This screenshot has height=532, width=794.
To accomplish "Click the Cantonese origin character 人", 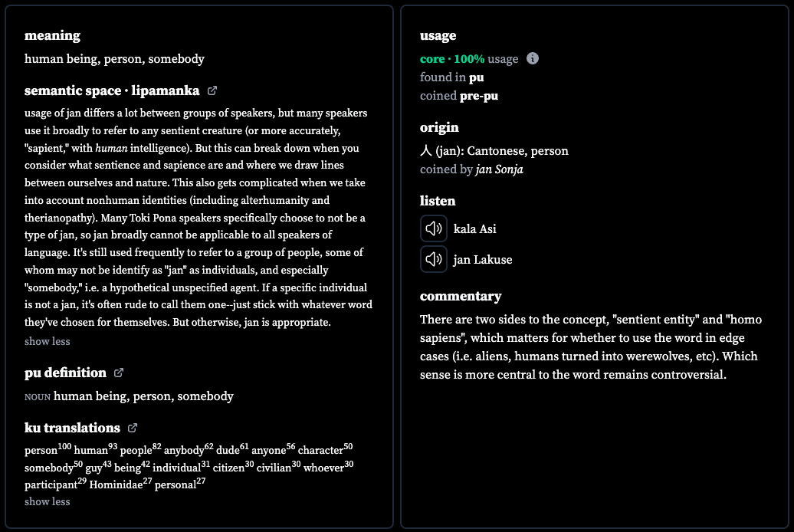I will 426,151.
